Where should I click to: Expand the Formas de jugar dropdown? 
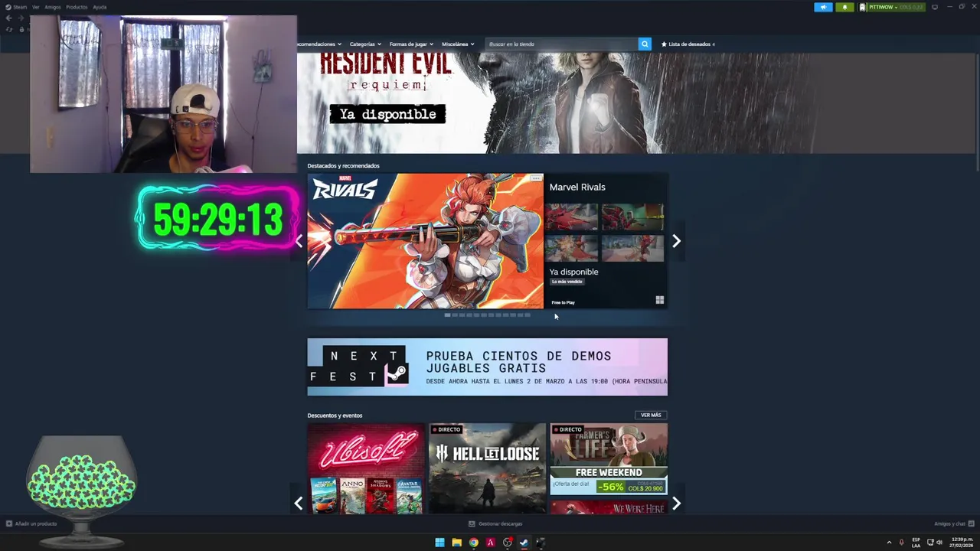tap(411, 44)
